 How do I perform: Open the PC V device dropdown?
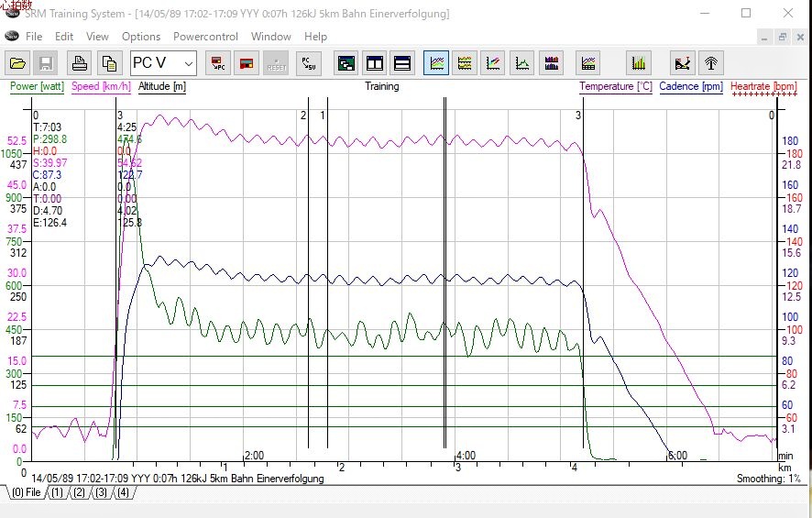pos(163,63)
